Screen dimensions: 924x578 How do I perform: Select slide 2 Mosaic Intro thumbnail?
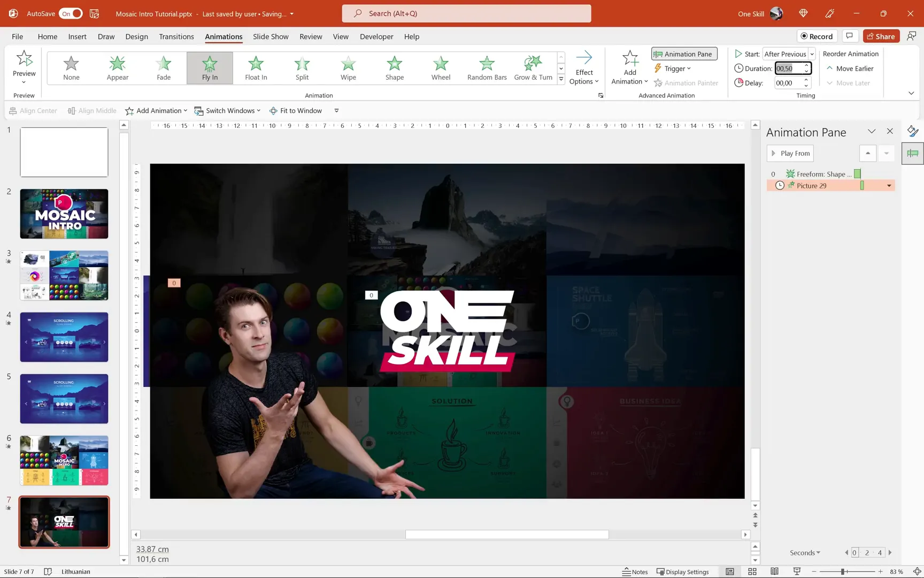click(x=64, y=214)
